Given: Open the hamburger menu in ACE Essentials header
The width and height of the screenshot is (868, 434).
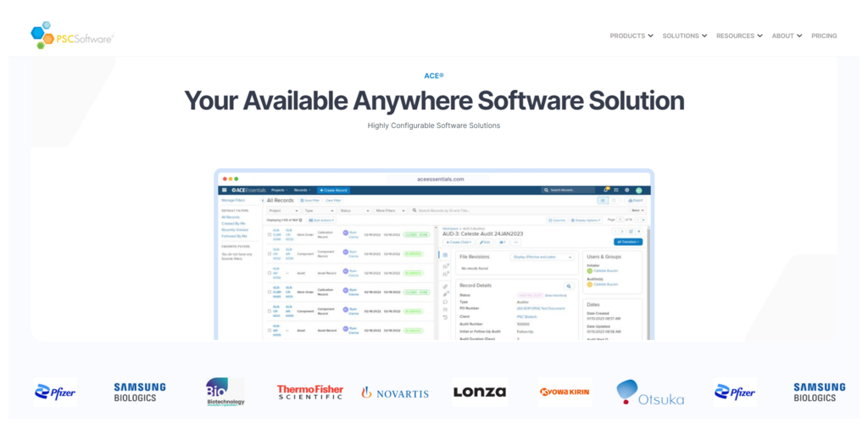Looking at the screenshot, I should 225,191.
